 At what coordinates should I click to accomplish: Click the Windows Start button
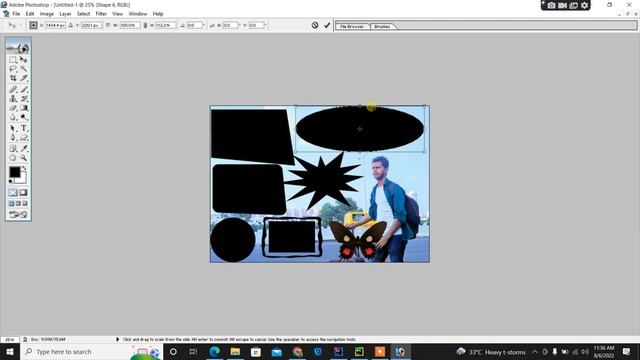tap(10, 352)
